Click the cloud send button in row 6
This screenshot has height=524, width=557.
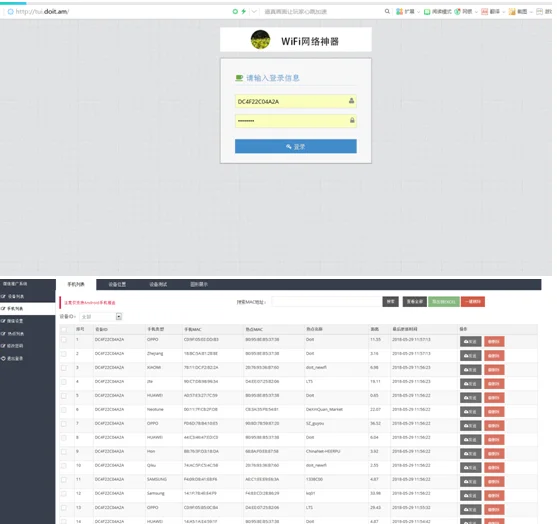click(x=470, y=412)
